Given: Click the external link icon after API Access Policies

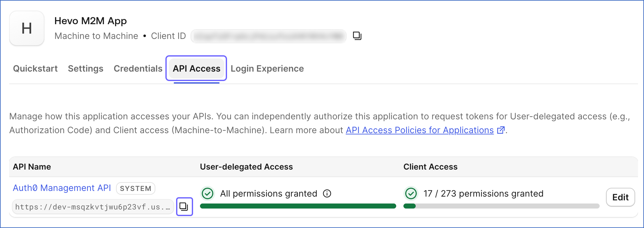Looking at the screenshot, I should (501, 130).
